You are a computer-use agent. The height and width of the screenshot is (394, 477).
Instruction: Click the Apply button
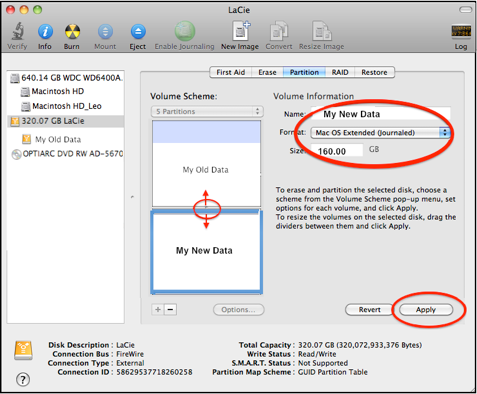(426, 310)
